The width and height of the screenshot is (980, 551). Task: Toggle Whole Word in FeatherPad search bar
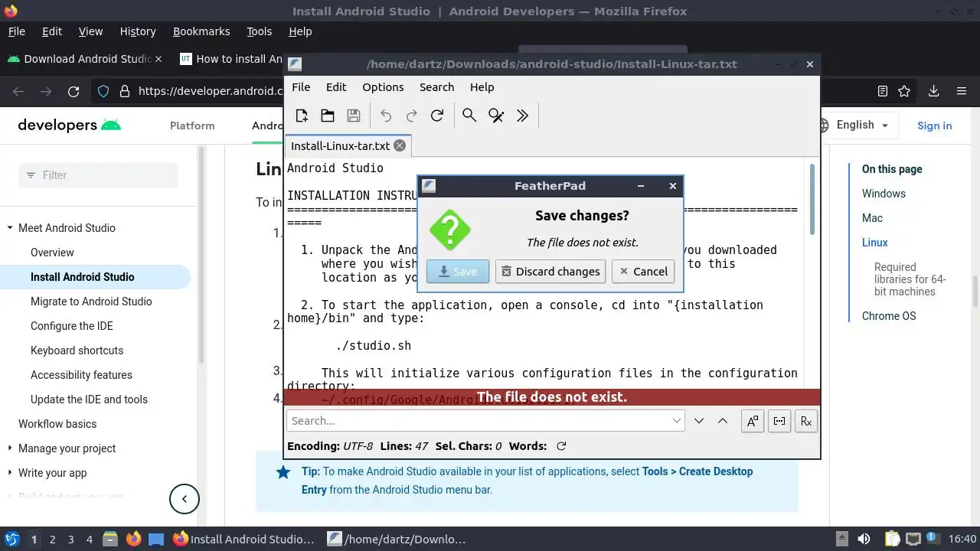click(779, 420)
